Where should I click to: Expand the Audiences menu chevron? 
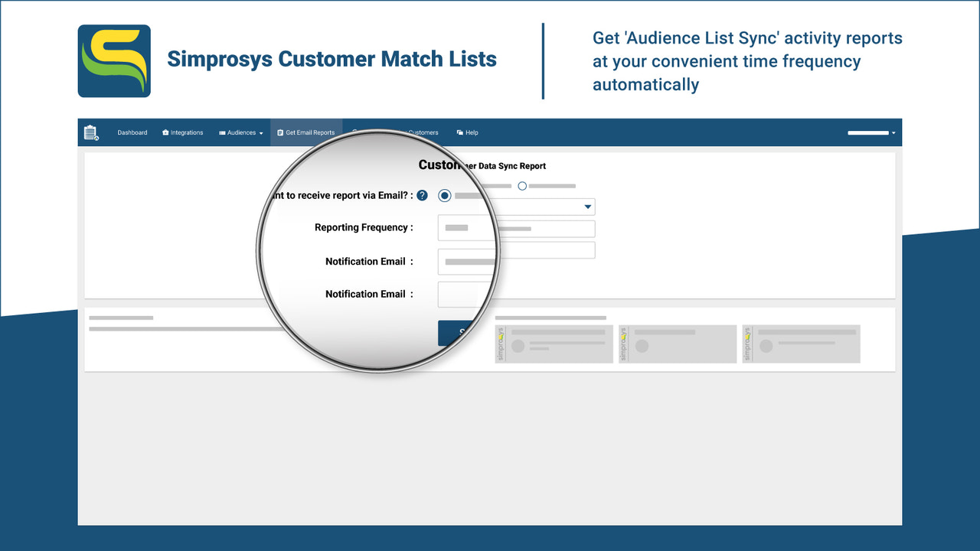[x=261, y=132]
